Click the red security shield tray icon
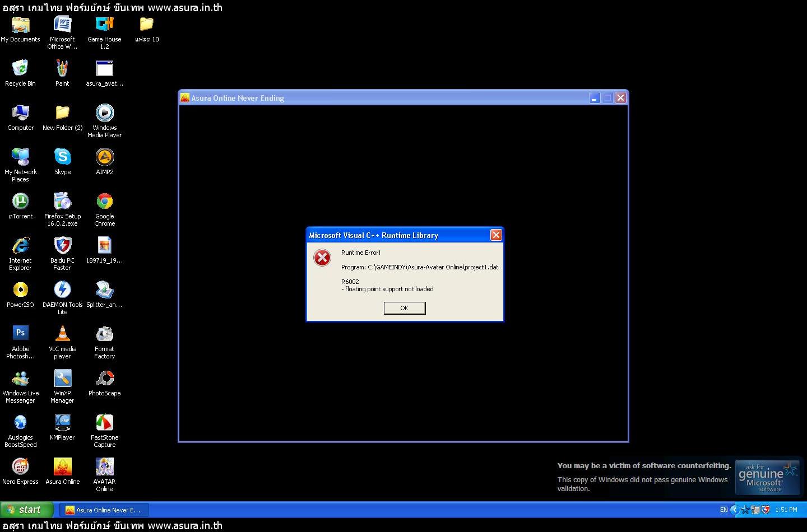The width and height of the screenshot is (807, 532). [x=766, y=510]
